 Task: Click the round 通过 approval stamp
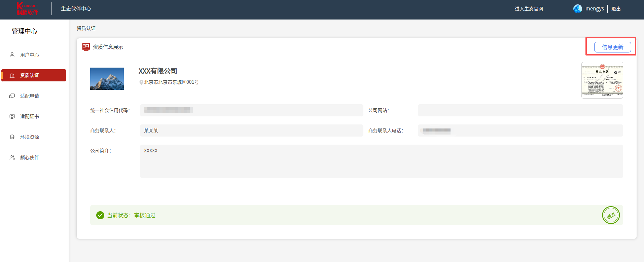point(611,215)
